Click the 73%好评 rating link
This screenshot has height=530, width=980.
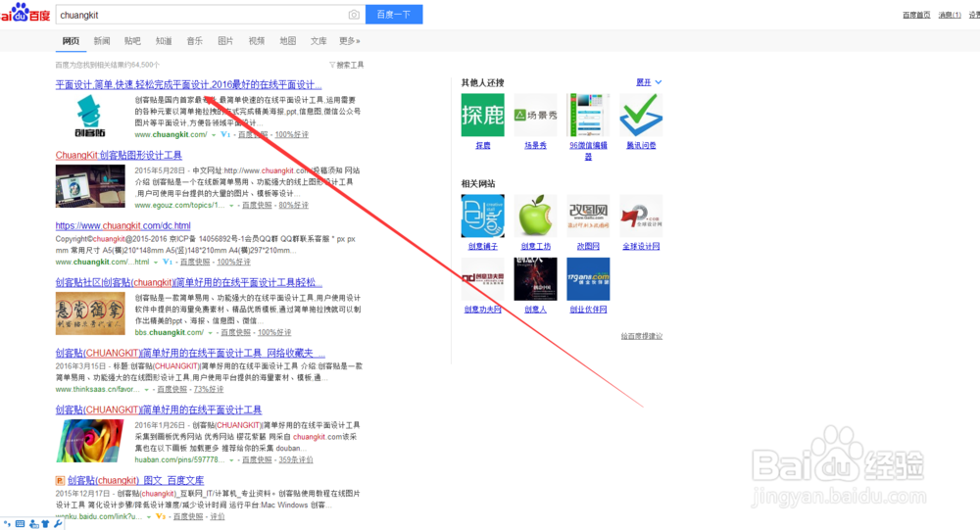point(209,389)
